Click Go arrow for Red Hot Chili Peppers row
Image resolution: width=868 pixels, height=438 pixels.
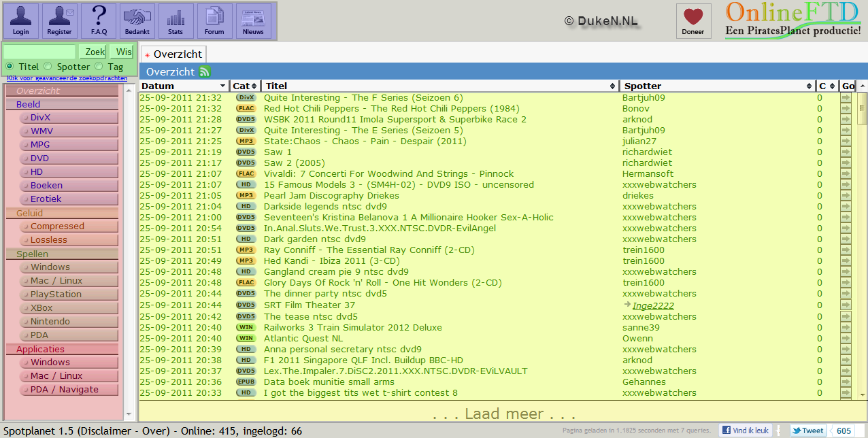pos(846,109)
